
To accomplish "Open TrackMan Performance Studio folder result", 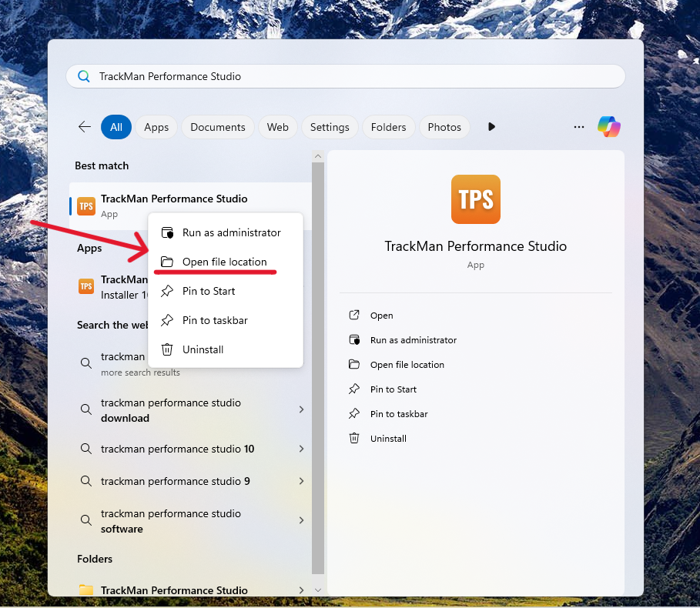I will coord(190,590).
